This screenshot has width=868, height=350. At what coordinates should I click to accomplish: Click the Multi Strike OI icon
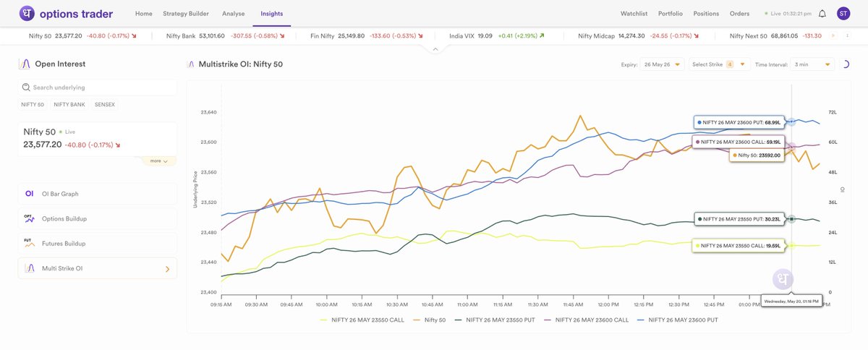[x=29, y=268]
